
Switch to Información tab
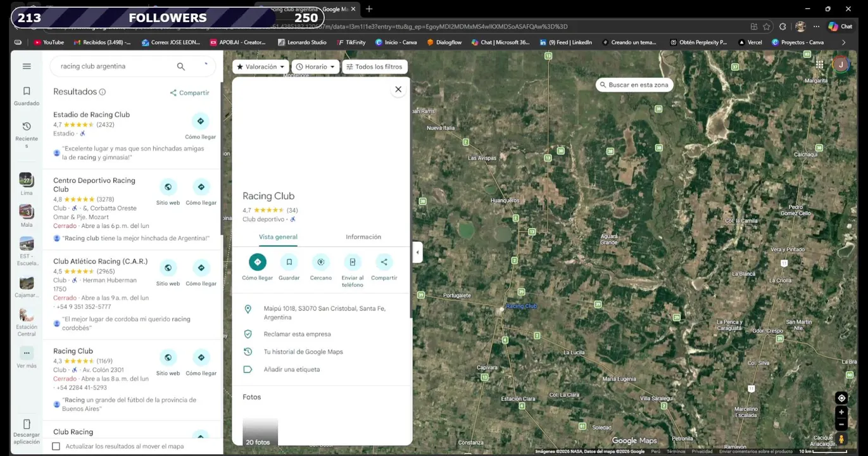tap(363, 237)
